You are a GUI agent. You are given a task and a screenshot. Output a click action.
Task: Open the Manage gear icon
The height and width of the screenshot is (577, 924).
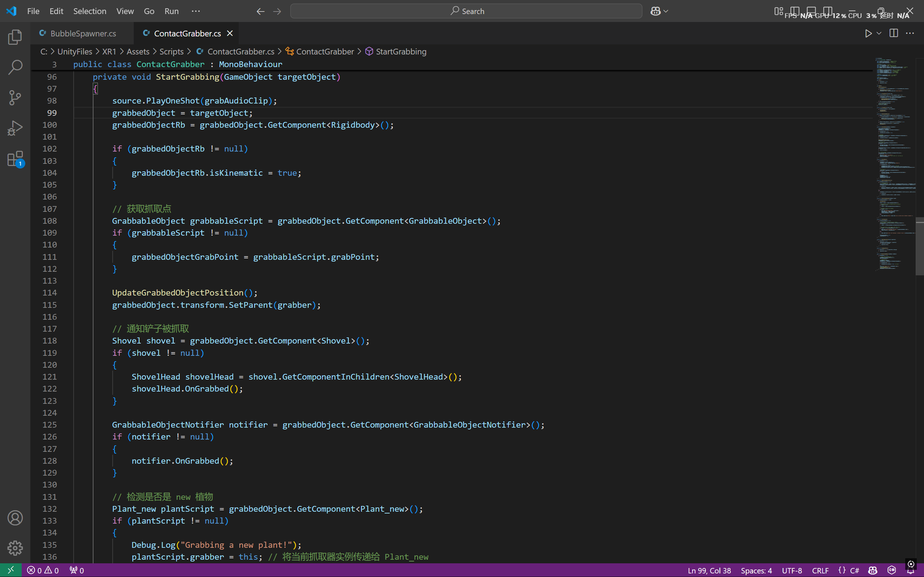(15, 548)
